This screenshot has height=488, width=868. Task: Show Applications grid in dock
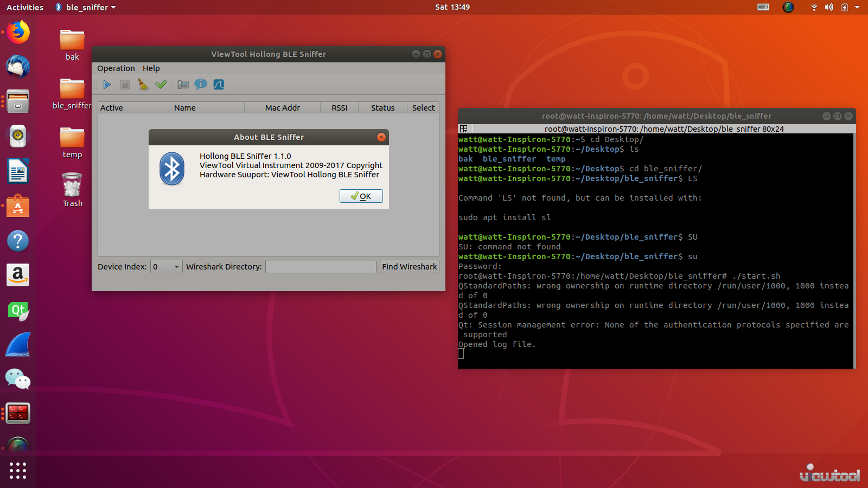point(18,471)
